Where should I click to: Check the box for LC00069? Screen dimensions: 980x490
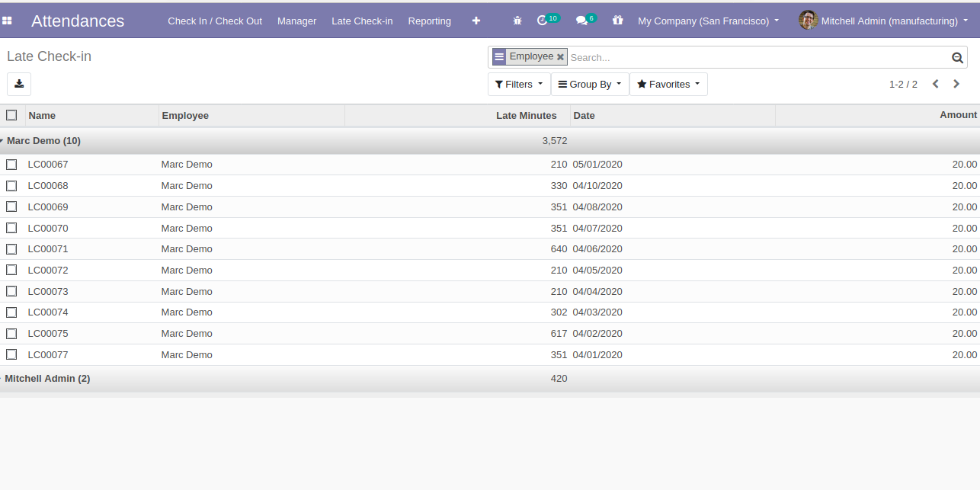point(11,207)
